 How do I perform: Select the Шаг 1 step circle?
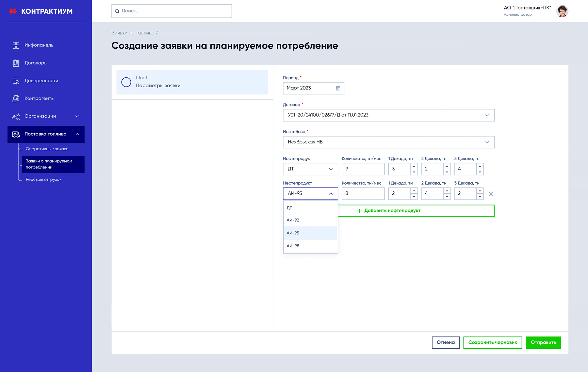(126, 82)
